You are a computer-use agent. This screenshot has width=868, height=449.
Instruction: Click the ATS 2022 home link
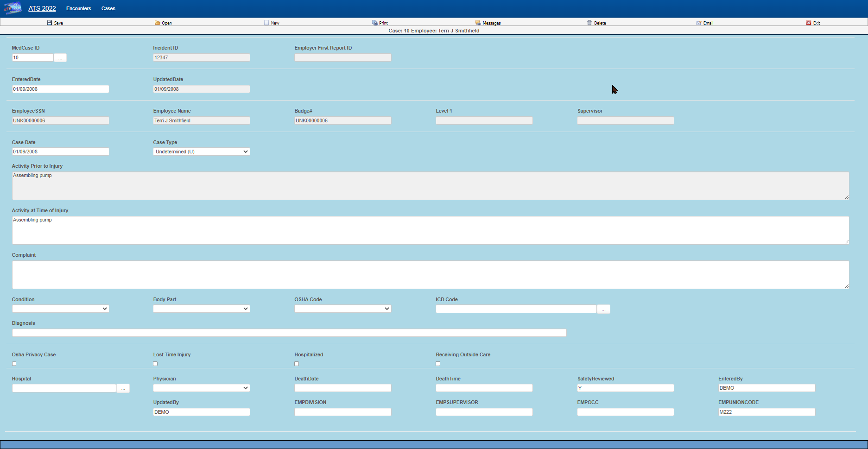(42, 8)
